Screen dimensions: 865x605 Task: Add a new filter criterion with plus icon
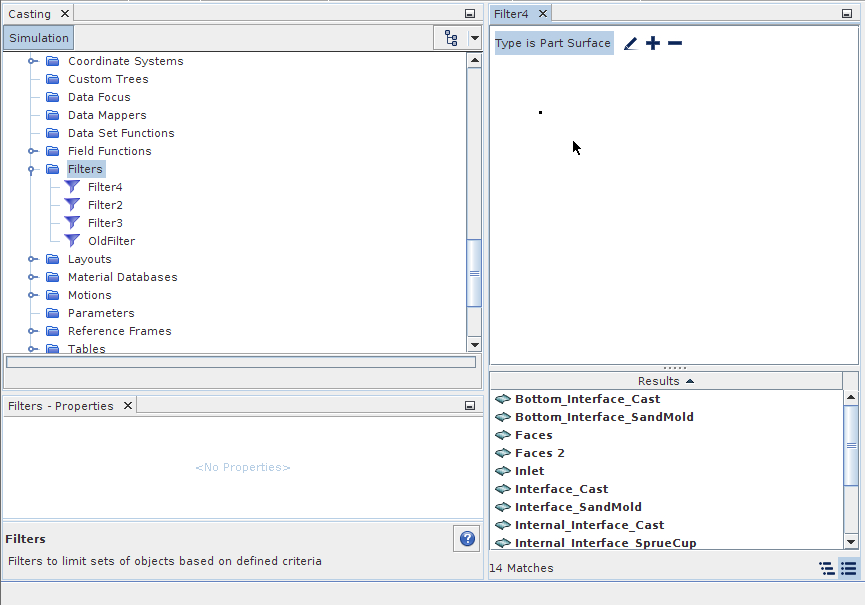[653, 43]
